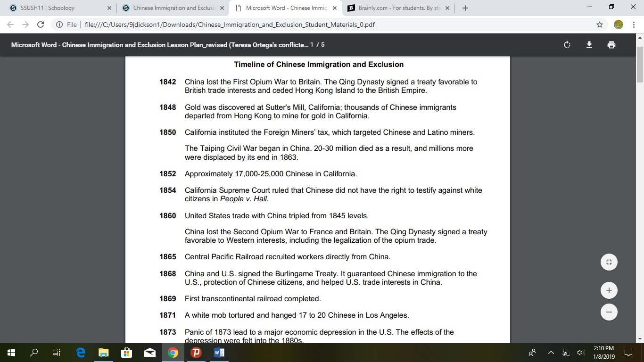Screen dimensions: 644x362
Task: Rotate the PDF clockwise
Action: [567, 45]
